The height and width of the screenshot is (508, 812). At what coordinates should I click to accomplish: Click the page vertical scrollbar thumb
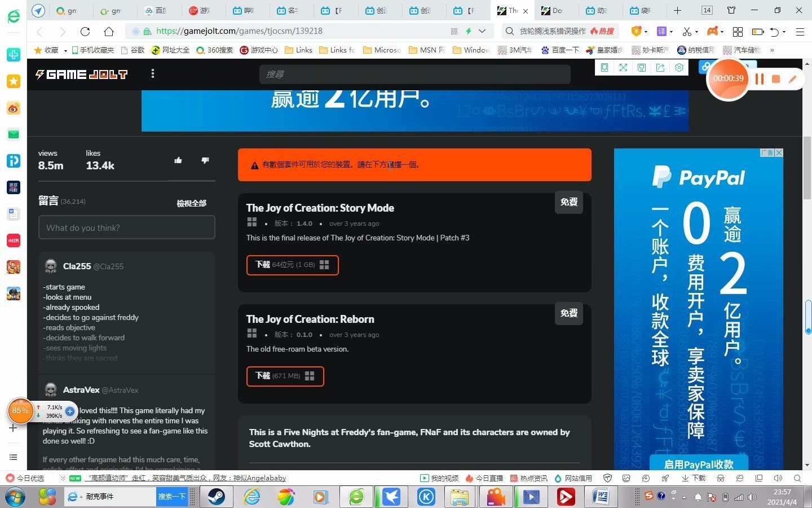807,168
